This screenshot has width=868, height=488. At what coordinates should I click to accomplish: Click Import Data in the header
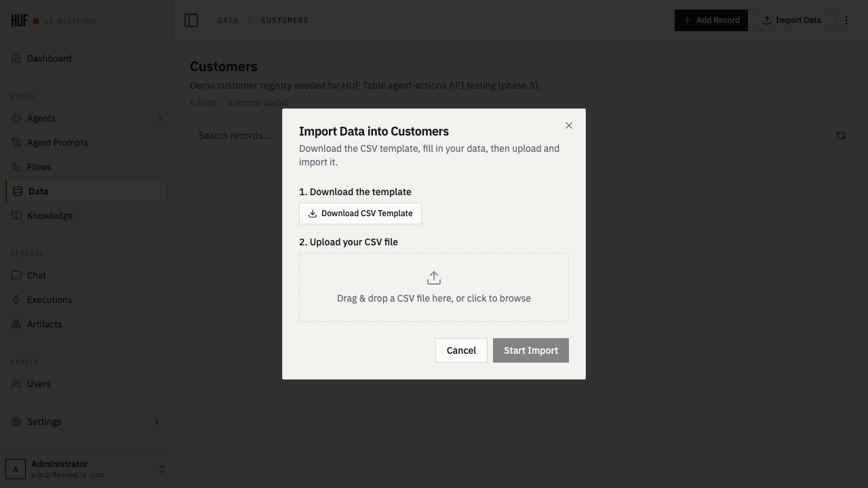tap(791, 20)
